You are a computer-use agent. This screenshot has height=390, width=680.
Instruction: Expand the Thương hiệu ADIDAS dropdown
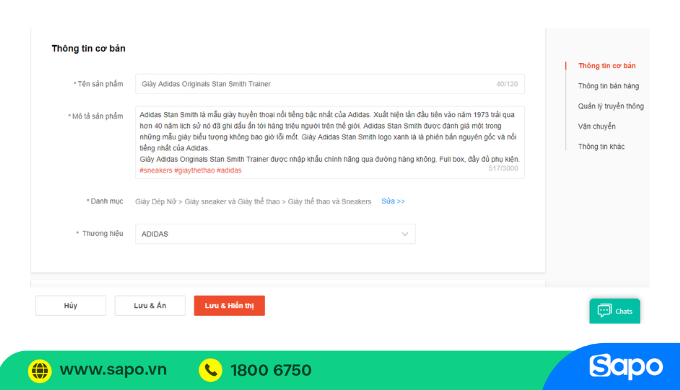[275, 234]
